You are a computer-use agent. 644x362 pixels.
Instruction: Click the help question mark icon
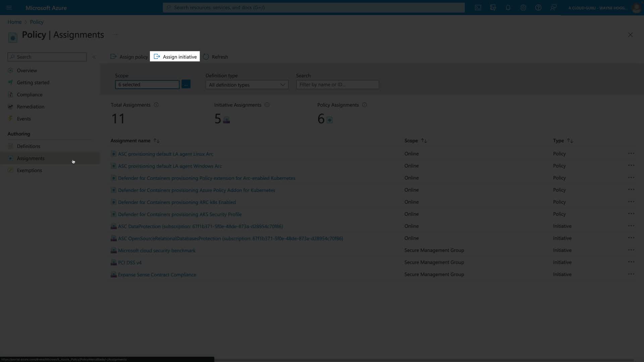coord(538,7)
